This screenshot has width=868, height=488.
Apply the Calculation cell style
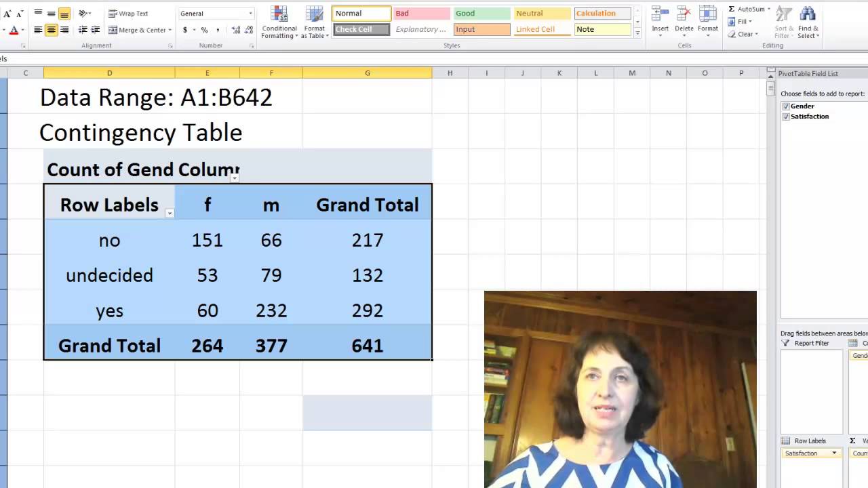click(x=602, y=14)
